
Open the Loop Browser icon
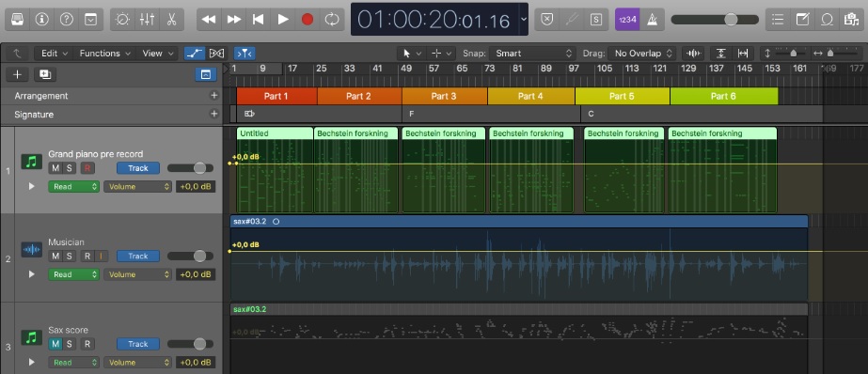[827, 20]
